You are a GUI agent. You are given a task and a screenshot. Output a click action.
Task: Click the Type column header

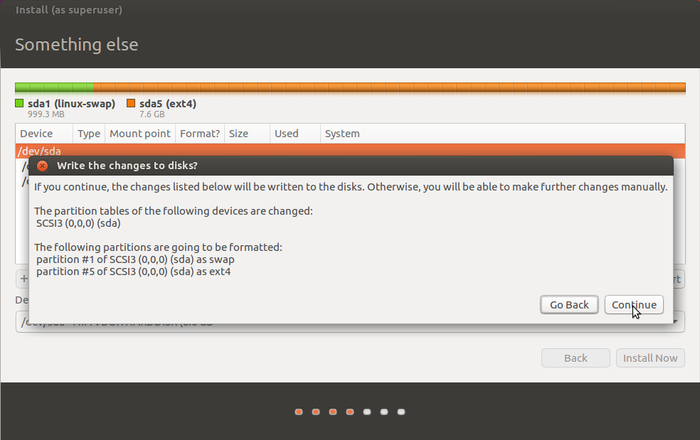point(88,133)
